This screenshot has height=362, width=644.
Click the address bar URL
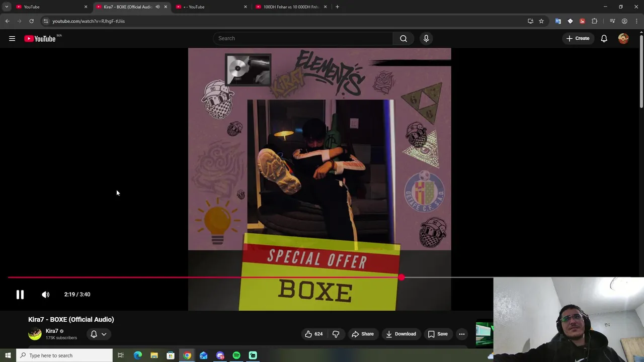point(89,21)
